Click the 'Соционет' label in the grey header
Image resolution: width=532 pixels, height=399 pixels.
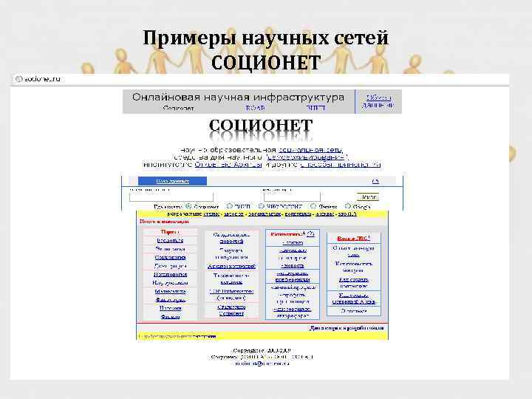tap(178, 108)
